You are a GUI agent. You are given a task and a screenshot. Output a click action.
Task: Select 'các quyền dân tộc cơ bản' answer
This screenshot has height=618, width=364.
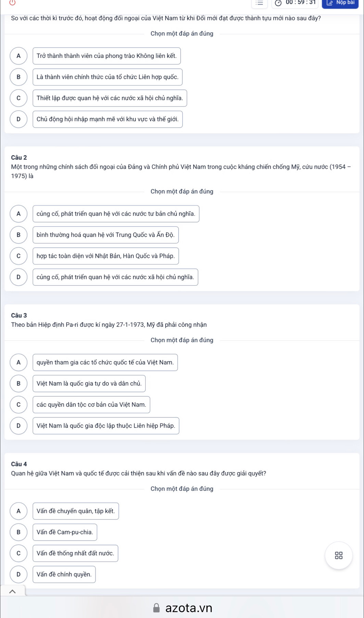tap(91, 405)
